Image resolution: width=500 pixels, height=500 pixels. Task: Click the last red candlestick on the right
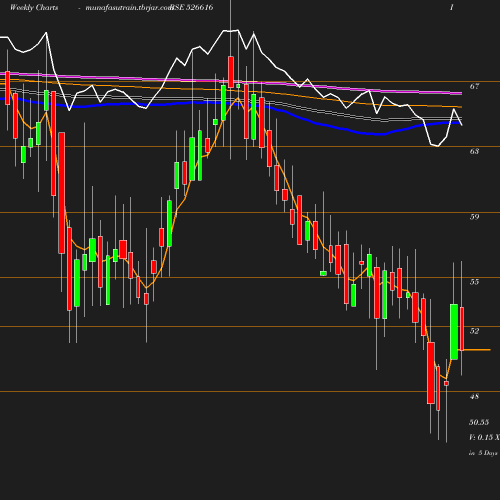coord(462,329)
